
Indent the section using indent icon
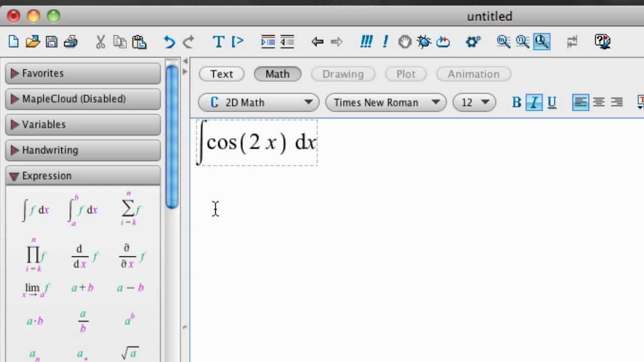[x=268, y=42]
